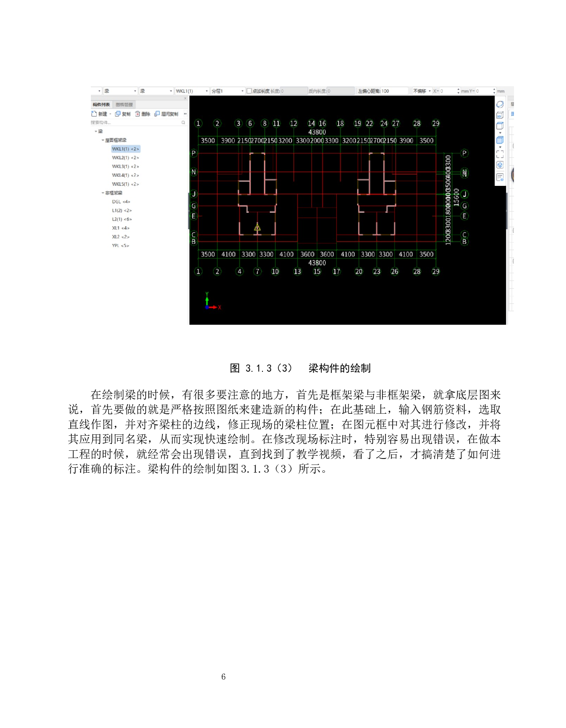The image size is (566, 728).
Task: Switch to 2D/3D view cube icon
Action: 500,115
